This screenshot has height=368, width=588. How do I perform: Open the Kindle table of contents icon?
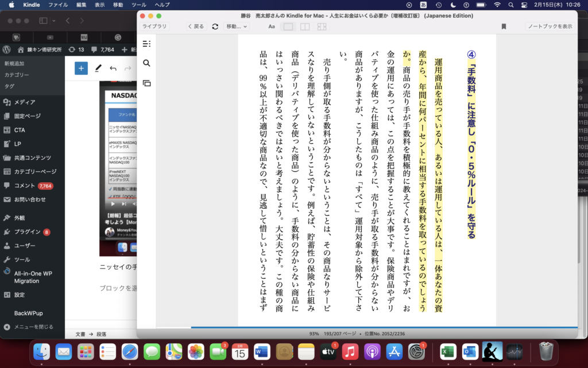[146, 44]
